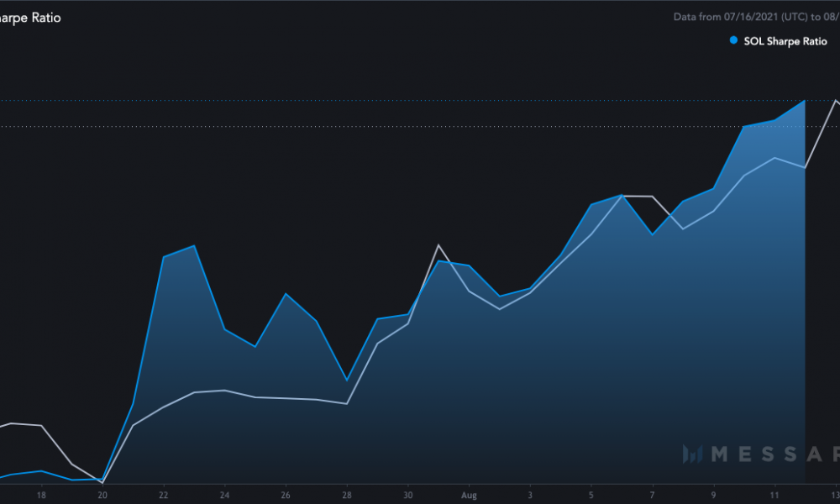Click the x-axis label 22

pos(164,495)
